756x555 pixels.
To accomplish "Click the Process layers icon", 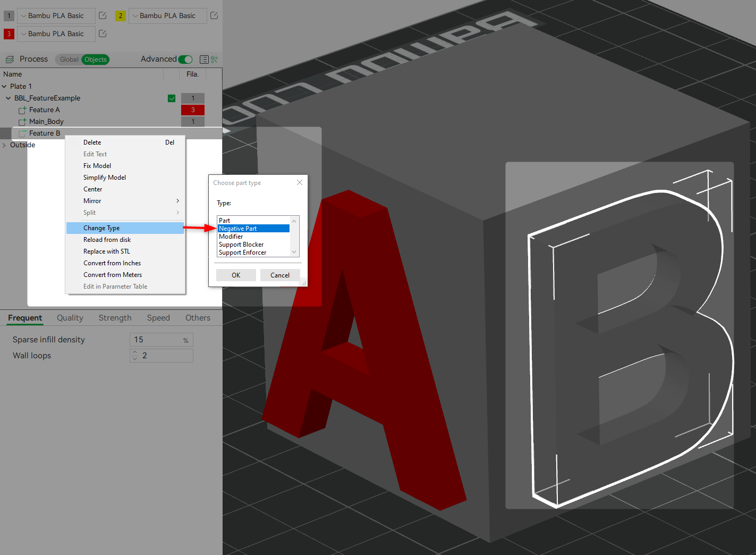I will point(9,59).
